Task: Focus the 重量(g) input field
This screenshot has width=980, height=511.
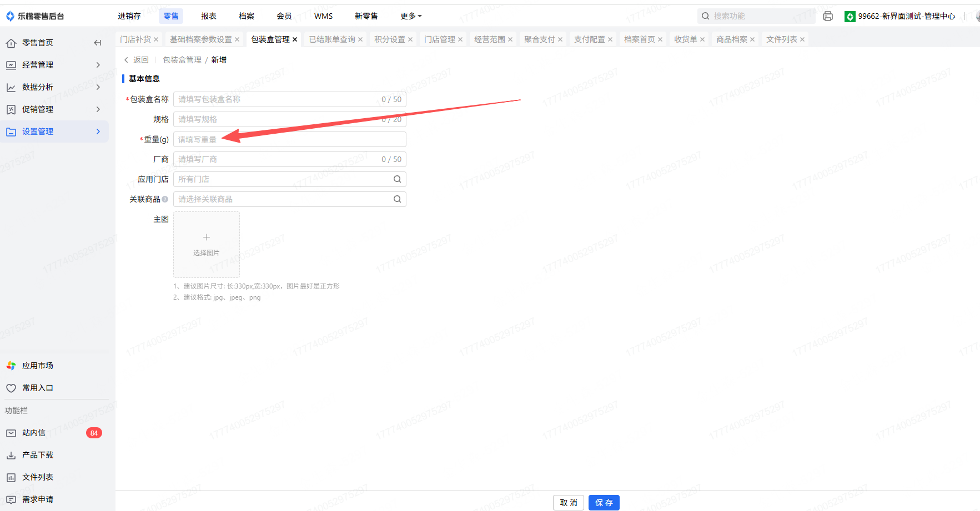Action: pos(290,139)
